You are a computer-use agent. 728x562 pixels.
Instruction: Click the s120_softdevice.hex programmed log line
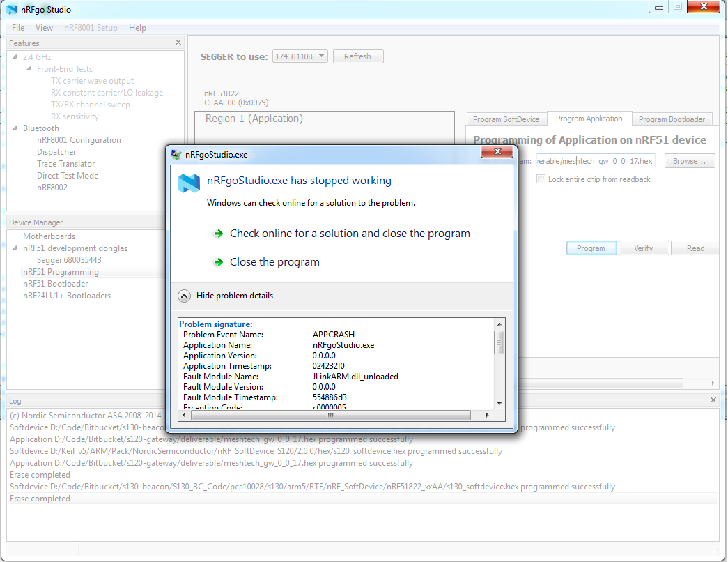point(256,451)
